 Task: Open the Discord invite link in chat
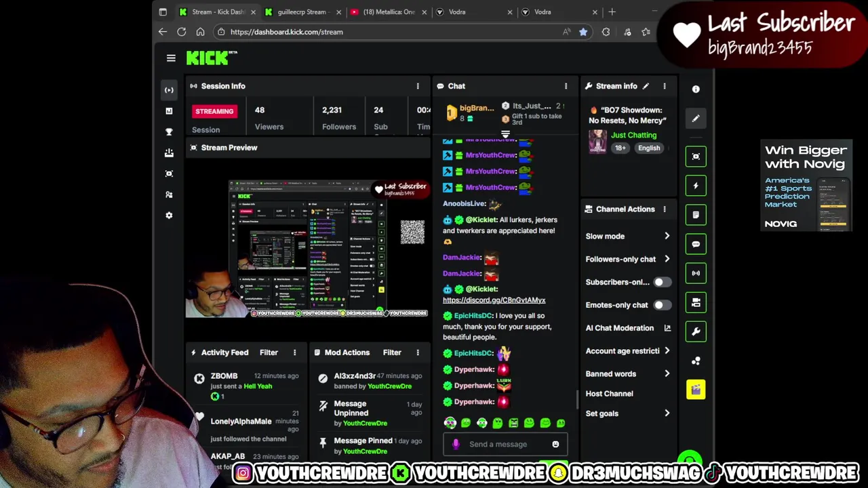pyautogui.click(x=494, y=300)
